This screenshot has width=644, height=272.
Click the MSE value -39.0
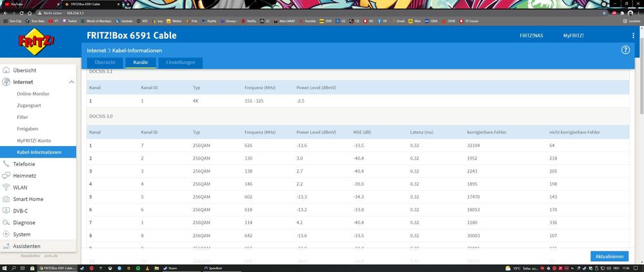click(359, 184)
